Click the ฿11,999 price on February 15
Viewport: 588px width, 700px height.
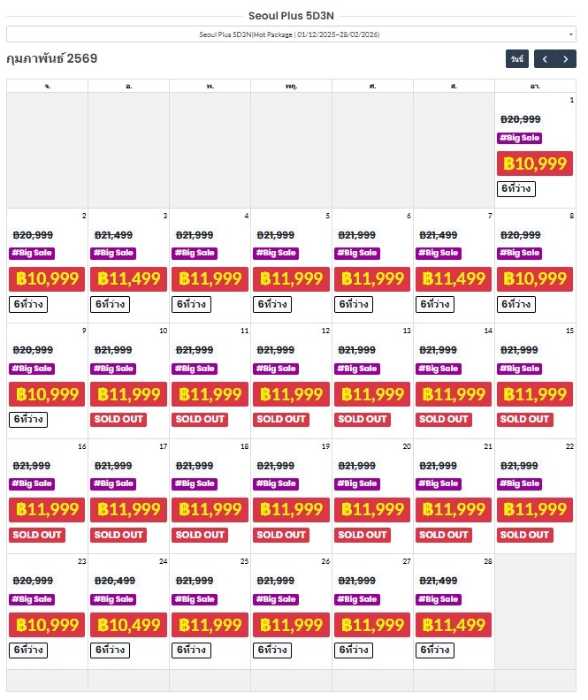pyautogui.click(x=535, y=394)
